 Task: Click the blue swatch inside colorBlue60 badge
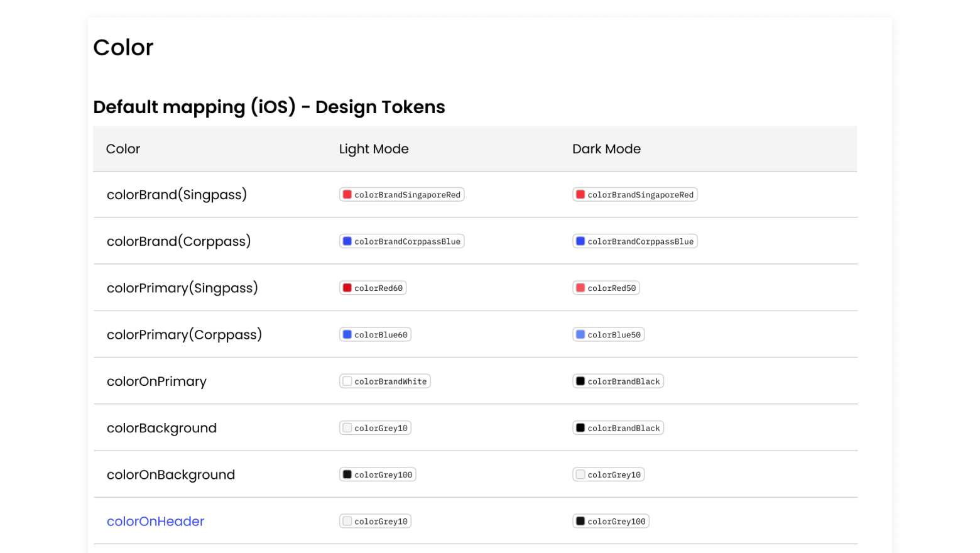[347, 334]
